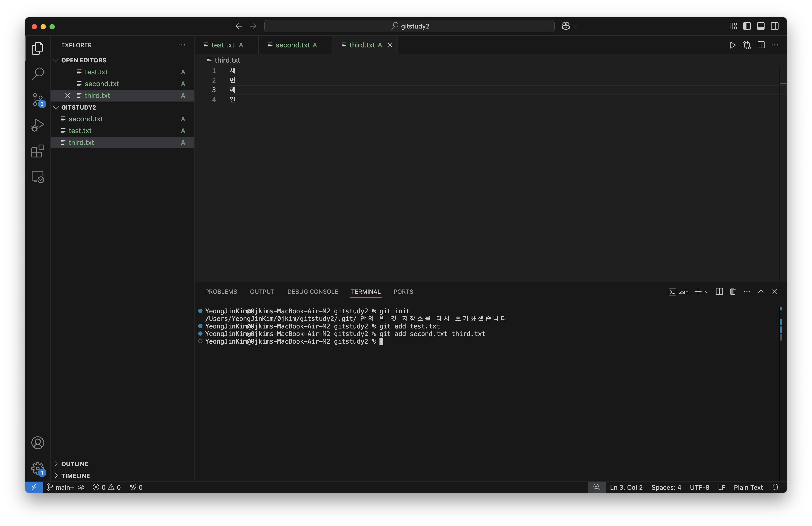This screenshot has height=526, width=812.
Task: Open the PORTS panel tab
Action: (x=403, y=292)
